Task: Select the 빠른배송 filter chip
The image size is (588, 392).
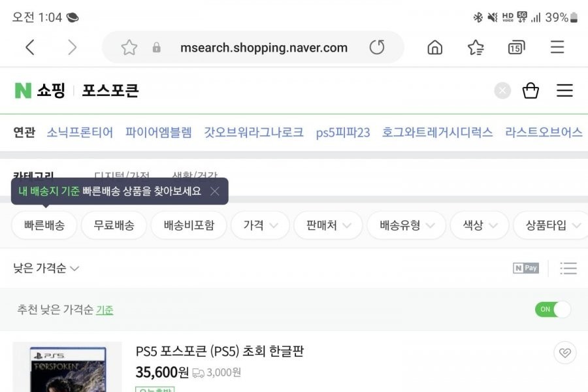Action: point(44,225)
